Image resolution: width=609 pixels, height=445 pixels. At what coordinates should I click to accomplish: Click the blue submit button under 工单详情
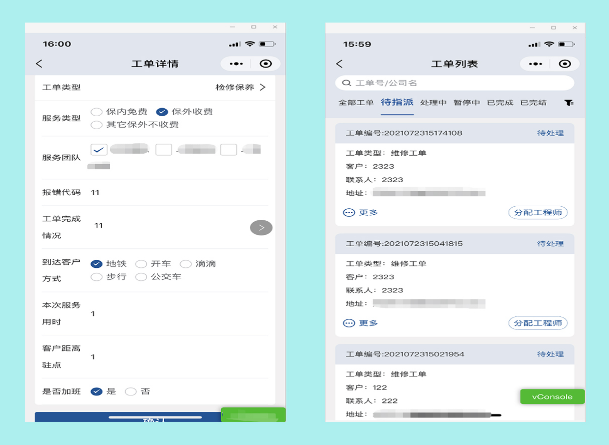tap(128, 417)
